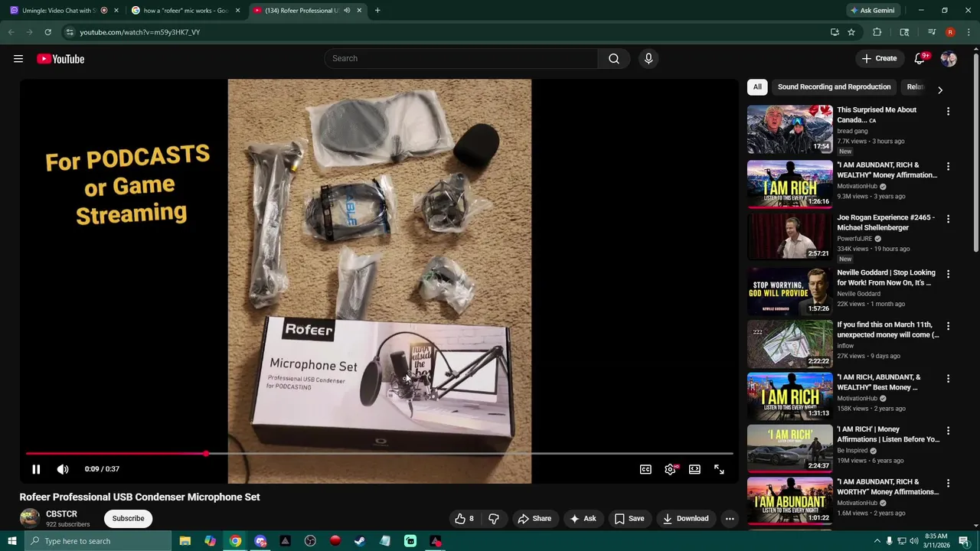Open Chrome media controls icon
Image resolution: width=980 pixels, height=551 pixels.
[x=932, y=32]
